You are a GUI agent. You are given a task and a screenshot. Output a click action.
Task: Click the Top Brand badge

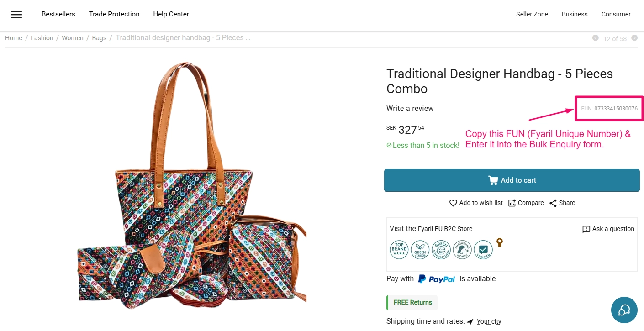pyautogui.click(x=399, y=250)
